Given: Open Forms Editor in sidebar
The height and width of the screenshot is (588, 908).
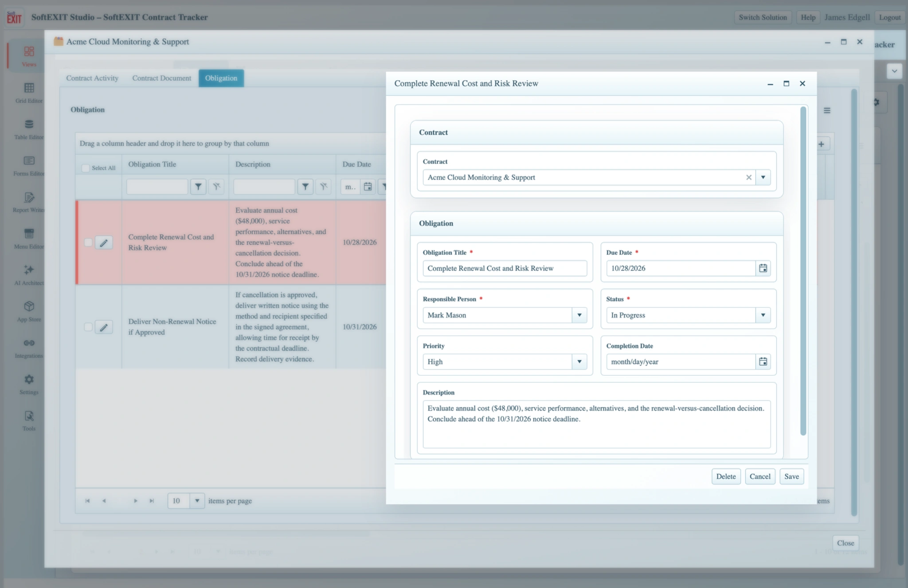Looking at the screenshot, I should [29, 165].
